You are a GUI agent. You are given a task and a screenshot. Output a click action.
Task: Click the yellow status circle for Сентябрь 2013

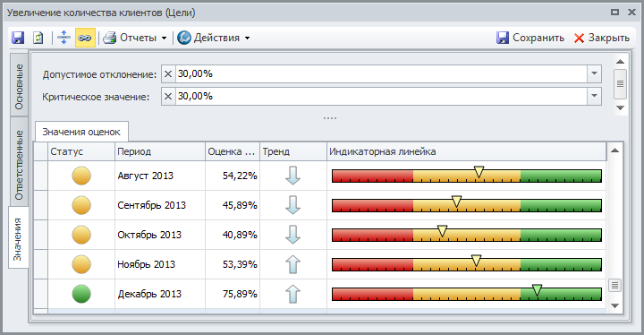(x=81, y=205)
